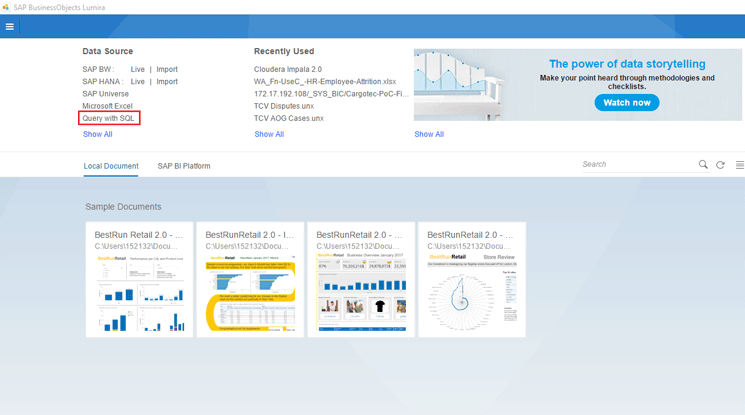This screenshot has height=415, width=745.
Task: Open the hamburger main menu
Action: pyautogui.click(x=10, y=27)
